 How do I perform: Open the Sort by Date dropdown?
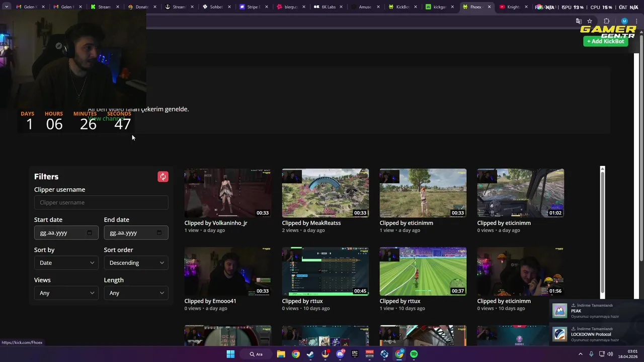point(66,262)
